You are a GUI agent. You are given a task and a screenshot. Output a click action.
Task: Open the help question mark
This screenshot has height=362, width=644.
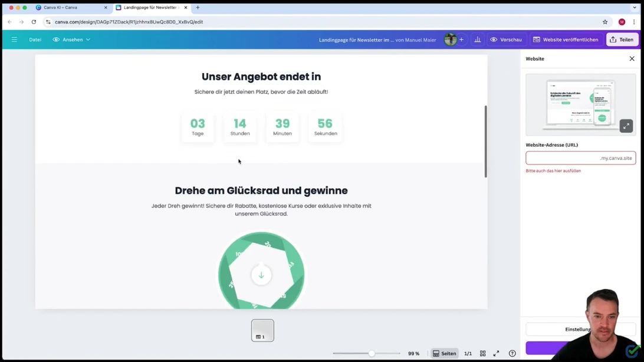[512, 354]
